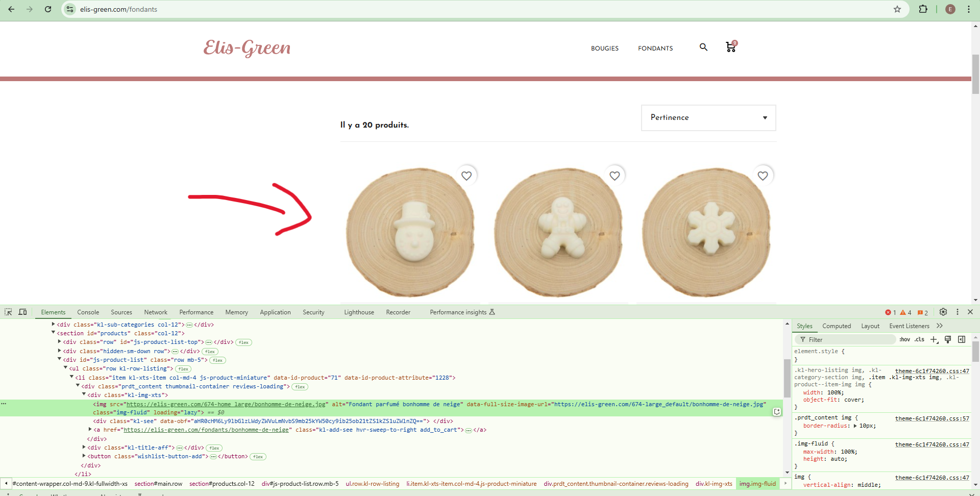Go to the BOUGIES menu link

605,48
